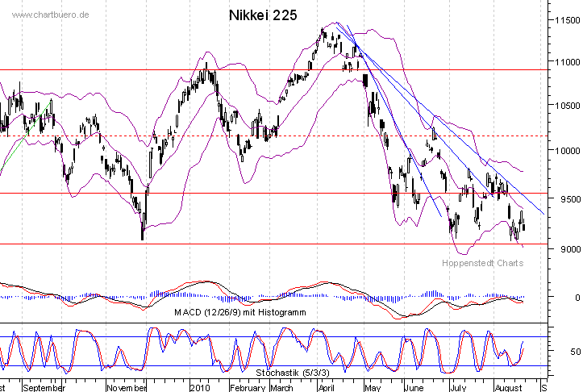The width and height of the screenshot is (583, 392).
Task: Click the July month label
Action: (x=458, y=388)
